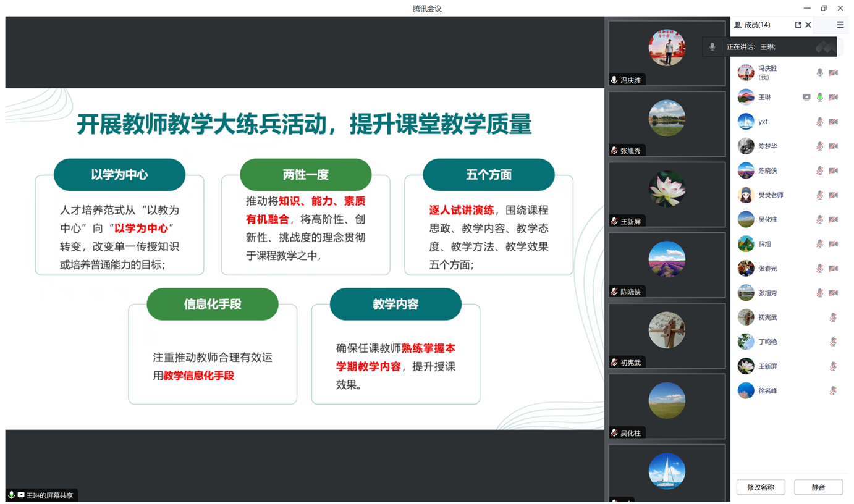Click the muted microphone icon beside yxf
The height and width of the screenshot is (504, 854).
pos(819,122)
